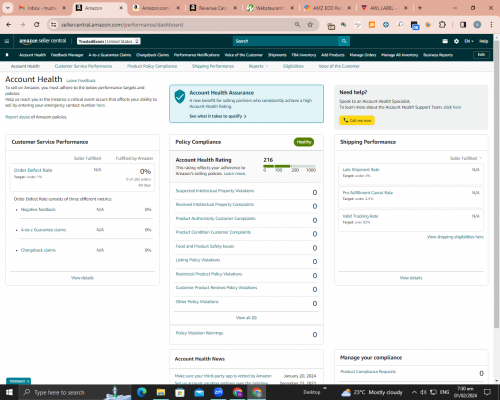Click View details under Customer Service Performance
This screenshot has width=500, height=400.
click(x=82, y=278)
